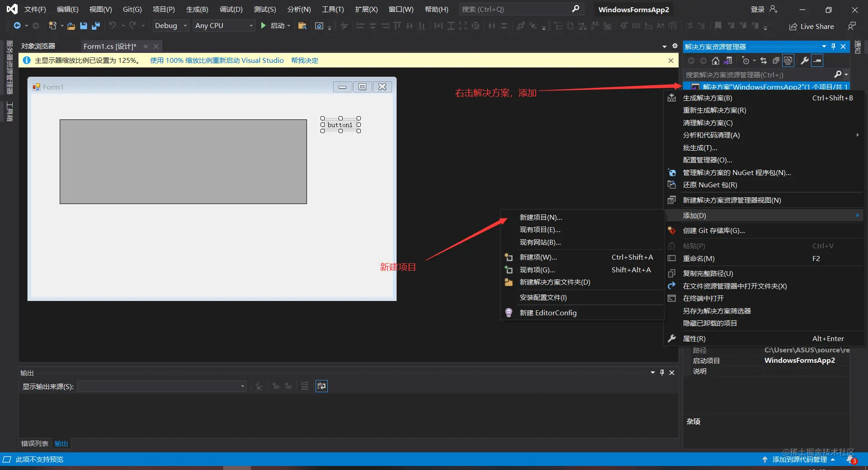The height and width of the screenshot is (470, 868).
Task: Toggle the Preview Selected Items button
Action: tap(817, 61)
